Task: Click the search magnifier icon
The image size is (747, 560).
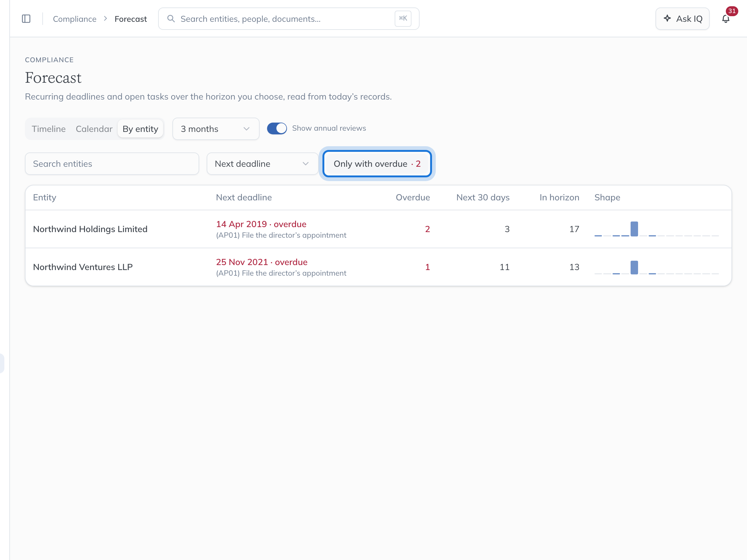Action: (171, 19)
